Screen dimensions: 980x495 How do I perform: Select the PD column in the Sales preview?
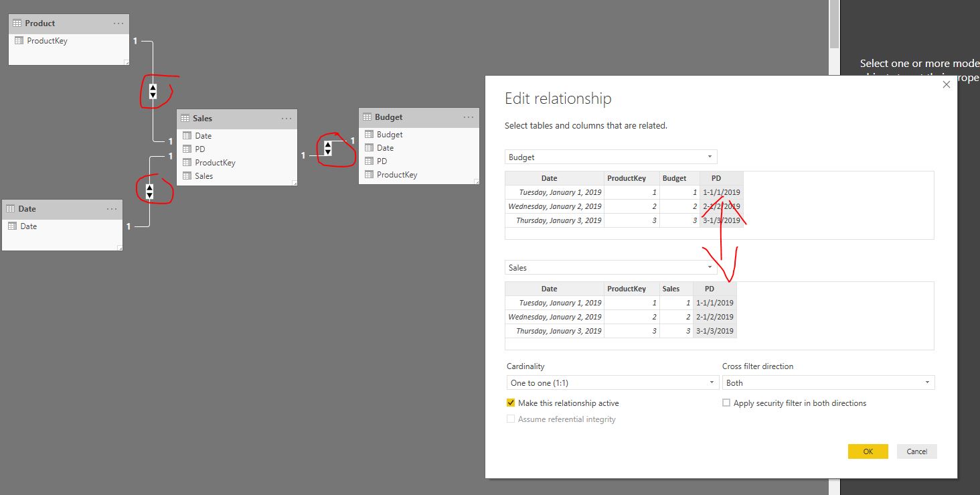[715, 310]
